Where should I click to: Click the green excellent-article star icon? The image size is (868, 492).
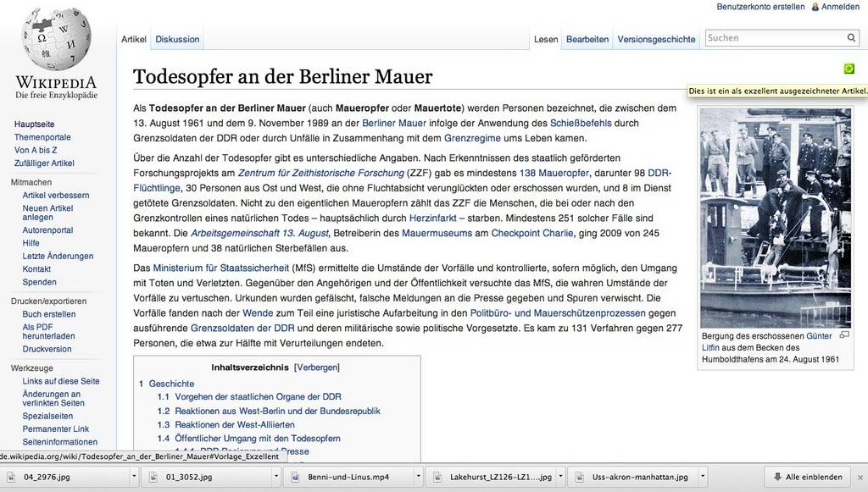click(x=849, y=69)
